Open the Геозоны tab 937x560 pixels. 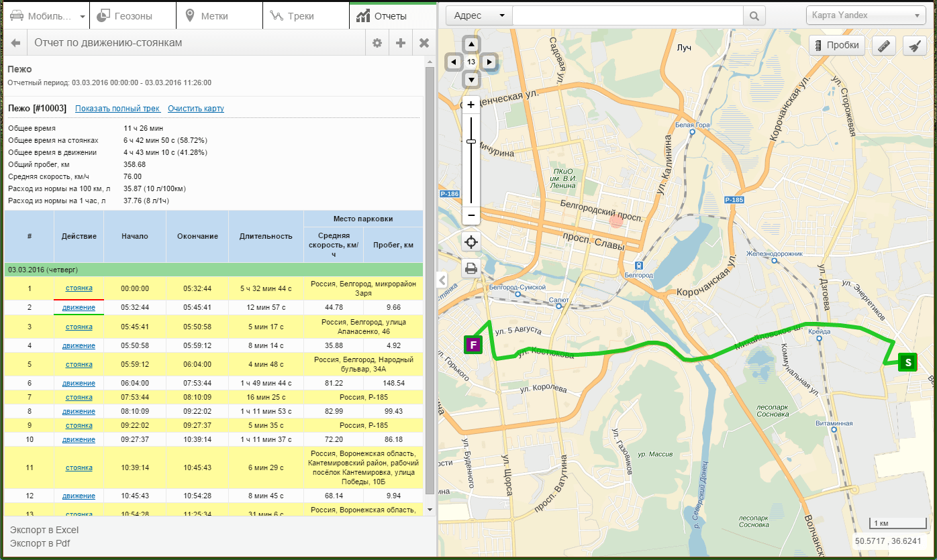click(x=133, y=16)
